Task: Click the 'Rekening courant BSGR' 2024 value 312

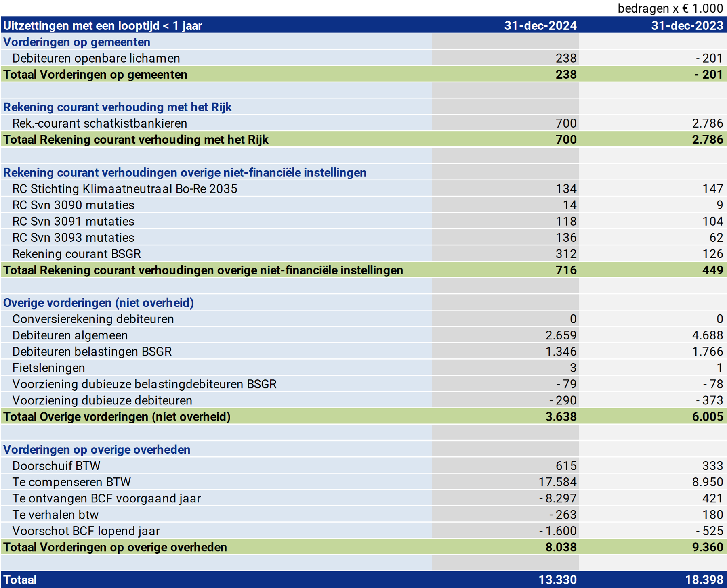Action: 566,254
